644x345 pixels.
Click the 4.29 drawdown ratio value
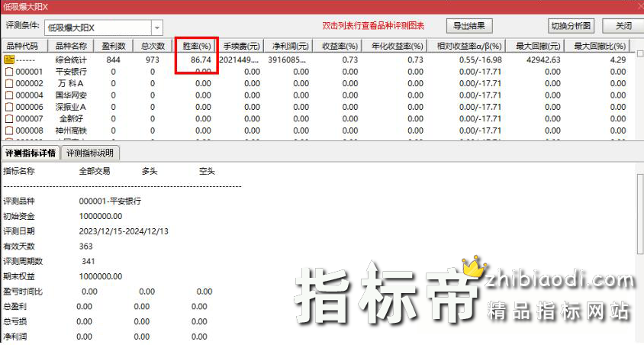pyautogui.click(x=618, y=60)
